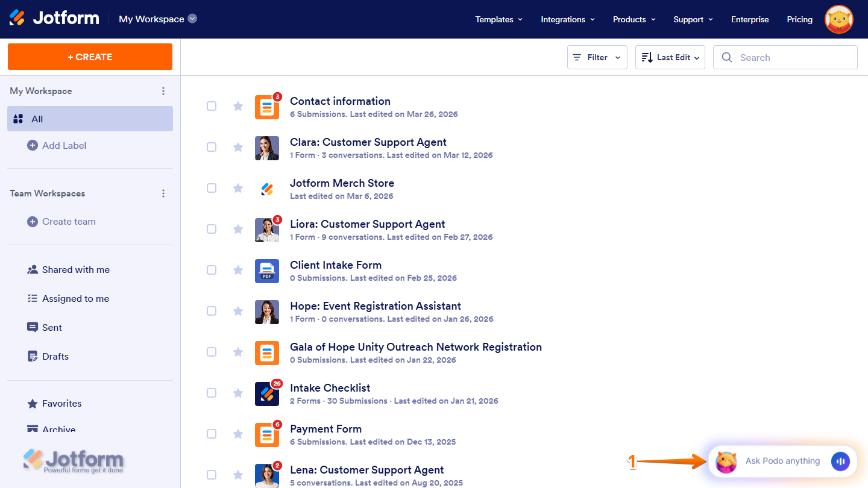Click the Intake Checklist app icon
This screenshot has width=868, height=488.
tap(267, 393)
